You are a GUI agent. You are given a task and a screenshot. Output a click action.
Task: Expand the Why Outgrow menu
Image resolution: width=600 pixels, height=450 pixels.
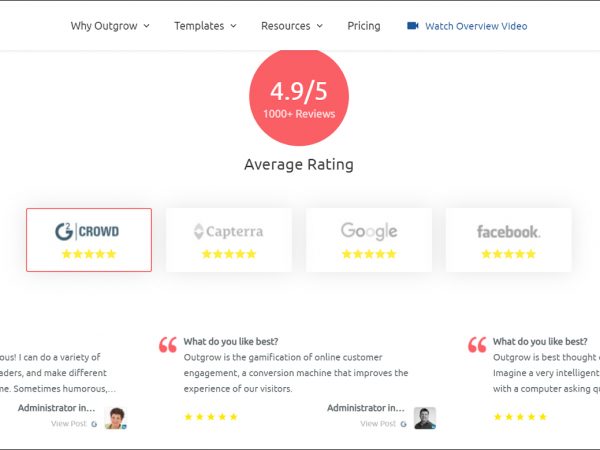coord(110,26)
